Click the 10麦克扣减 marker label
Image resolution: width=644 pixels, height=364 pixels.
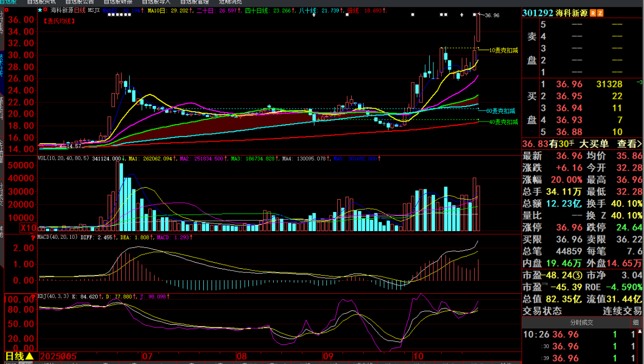point(503,50)
